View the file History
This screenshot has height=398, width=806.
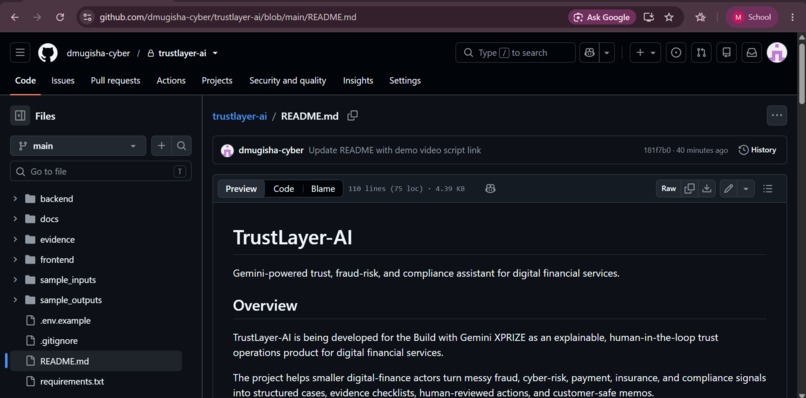pos(757,150)
